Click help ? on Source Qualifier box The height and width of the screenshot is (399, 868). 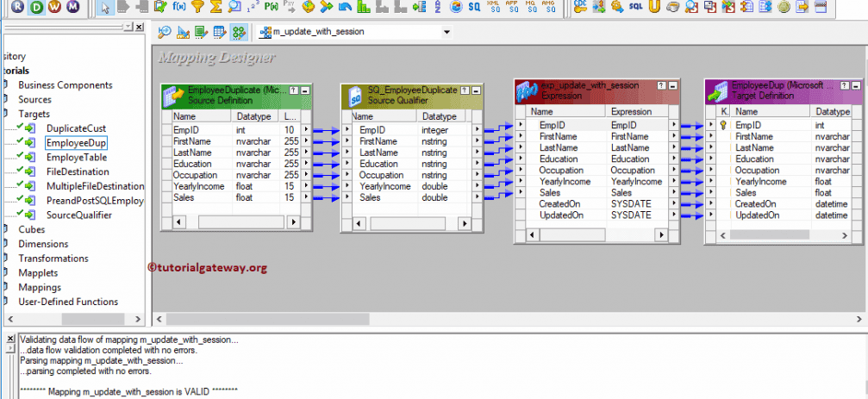click(x=465, y=90)
